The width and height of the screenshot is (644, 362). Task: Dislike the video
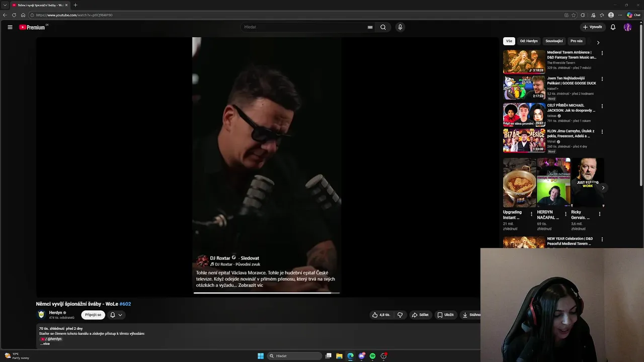pos(400,315)
